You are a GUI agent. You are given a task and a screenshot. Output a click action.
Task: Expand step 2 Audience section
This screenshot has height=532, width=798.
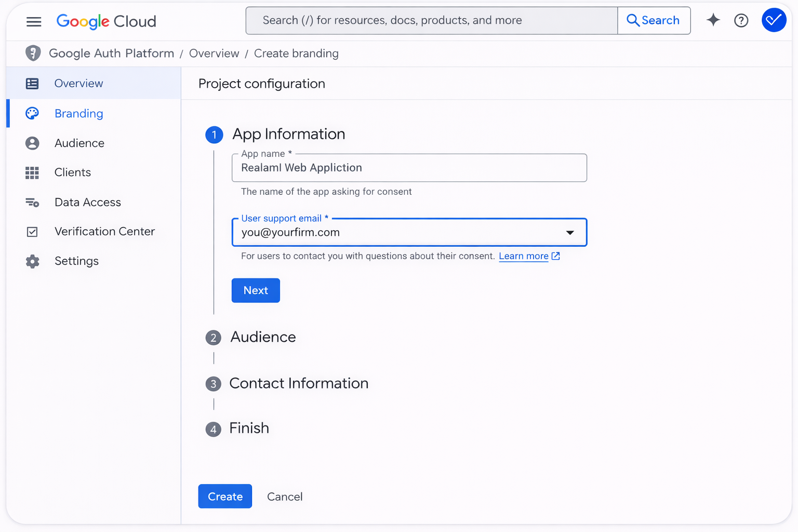[x=263, y=337]
